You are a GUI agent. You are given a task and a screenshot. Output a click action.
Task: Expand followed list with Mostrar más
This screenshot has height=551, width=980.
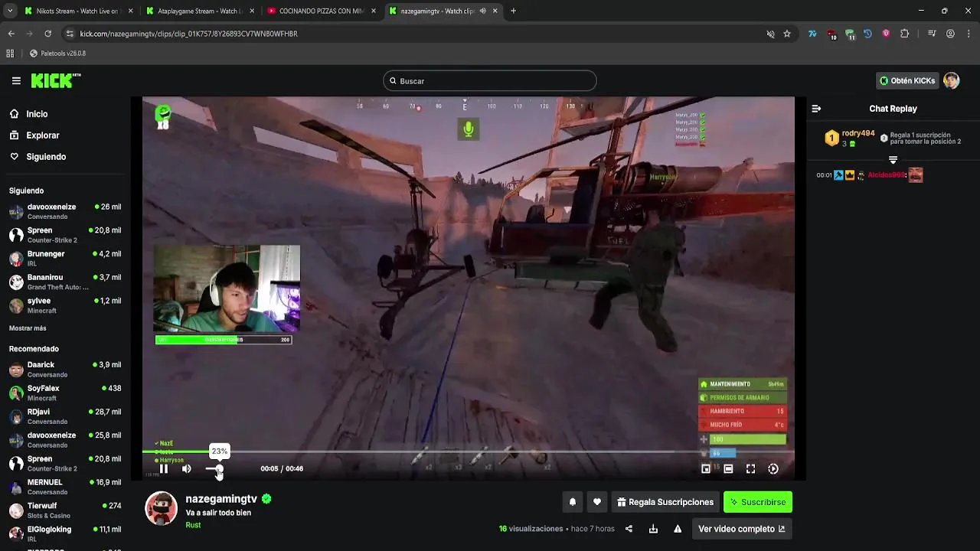point(28,328)
